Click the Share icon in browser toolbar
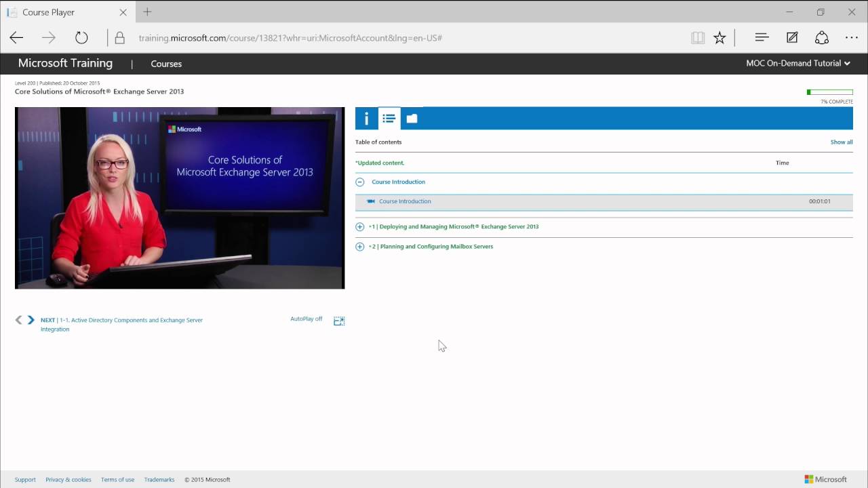 822,38
